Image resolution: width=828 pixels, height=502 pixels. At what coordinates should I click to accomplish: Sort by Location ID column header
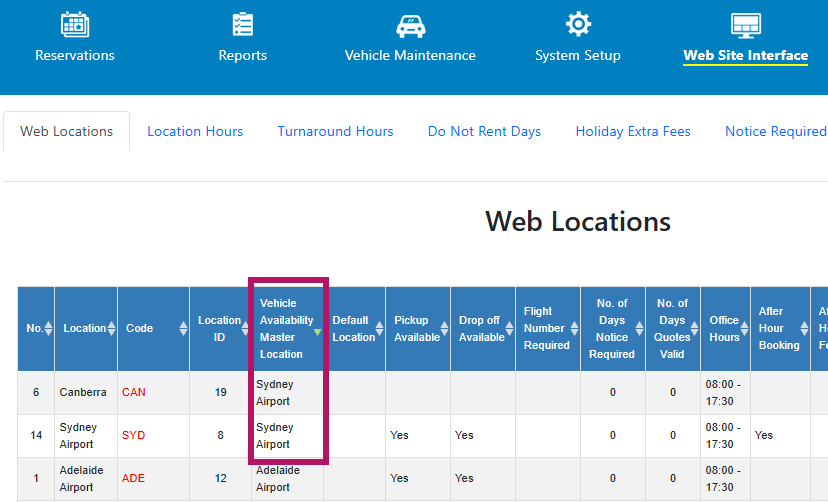coord(219,328)
